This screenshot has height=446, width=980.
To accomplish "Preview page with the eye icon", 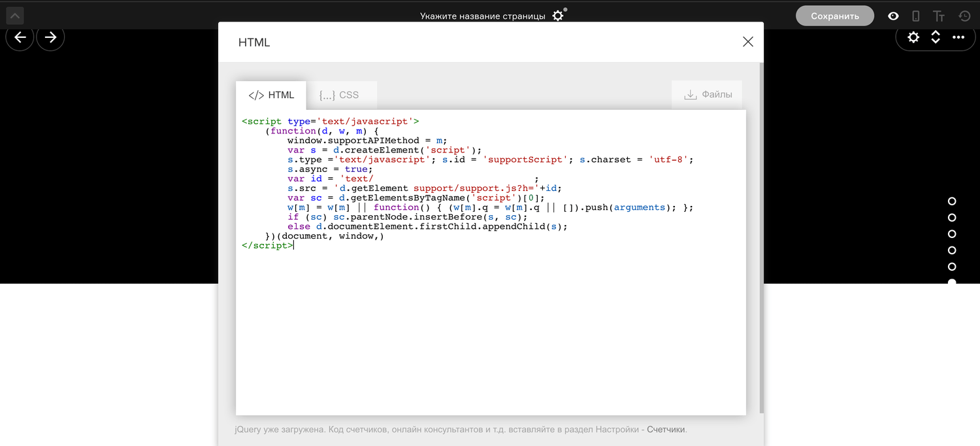I will 893,16.
